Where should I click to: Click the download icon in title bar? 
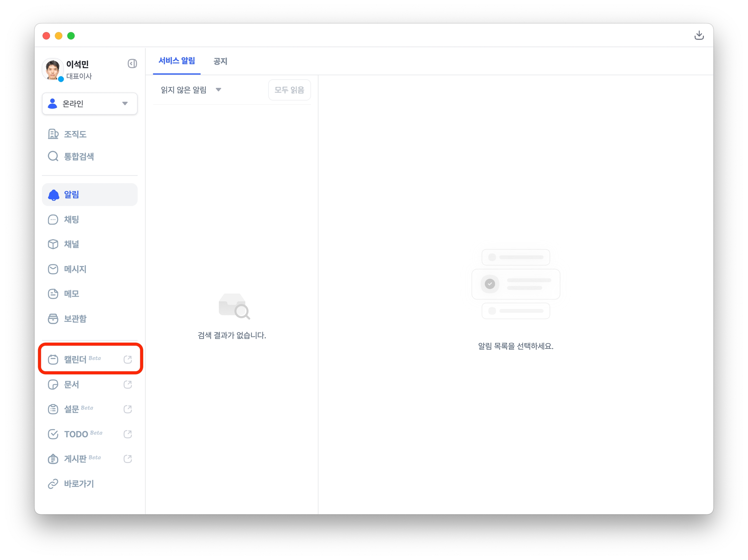[x=699, y=35]
